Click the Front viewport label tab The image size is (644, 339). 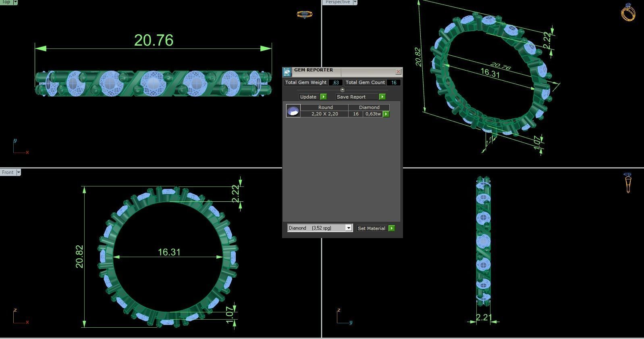click(x=8, y=172)
